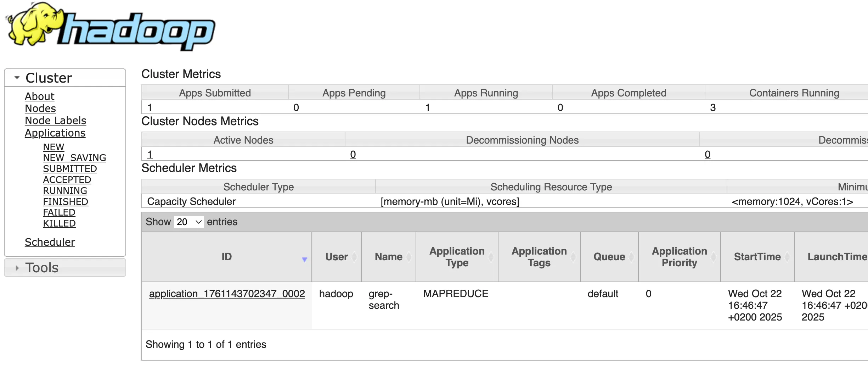Open the Nodes page link
The height and width of the screenshot is (373, 868).
[40, 108]
